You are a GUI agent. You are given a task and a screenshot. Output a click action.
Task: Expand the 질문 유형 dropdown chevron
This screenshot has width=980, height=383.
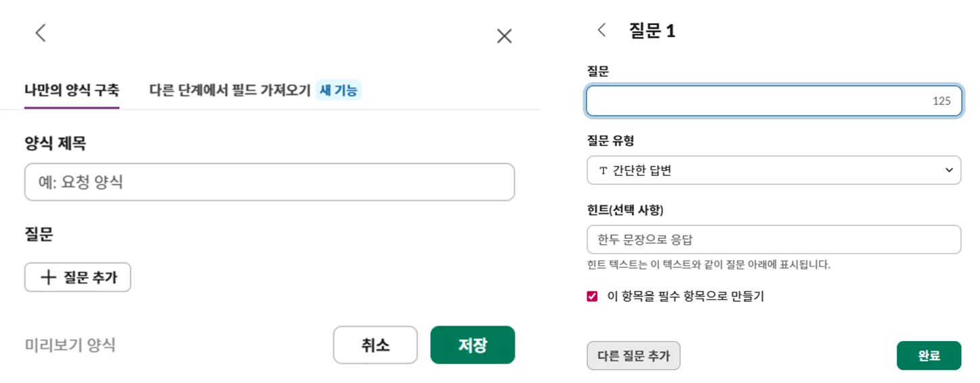point(949,171)
